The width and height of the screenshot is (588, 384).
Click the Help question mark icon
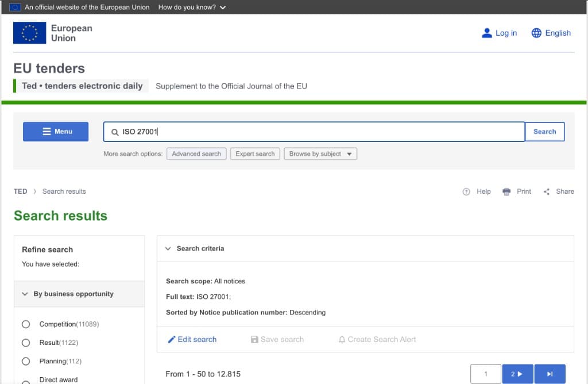466,191
